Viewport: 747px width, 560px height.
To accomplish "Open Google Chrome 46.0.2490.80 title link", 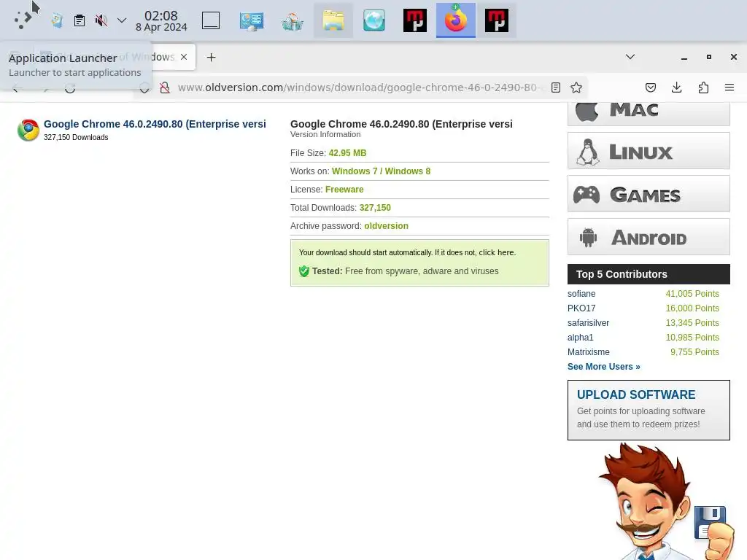I will pyautogui.click(x=155, y=124).
